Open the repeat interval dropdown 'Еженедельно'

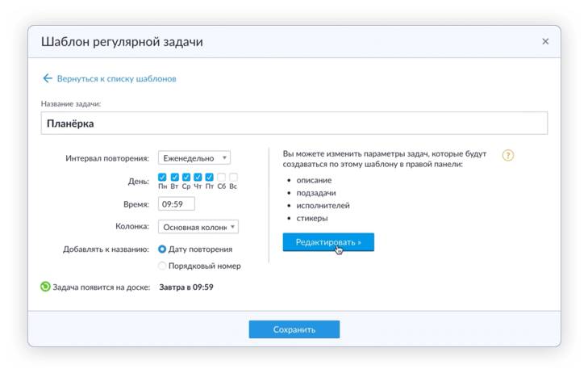194,158
